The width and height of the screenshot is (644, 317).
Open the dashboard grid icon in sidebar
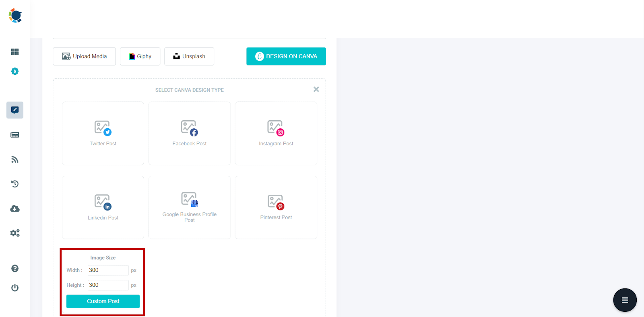pos(15,52)
